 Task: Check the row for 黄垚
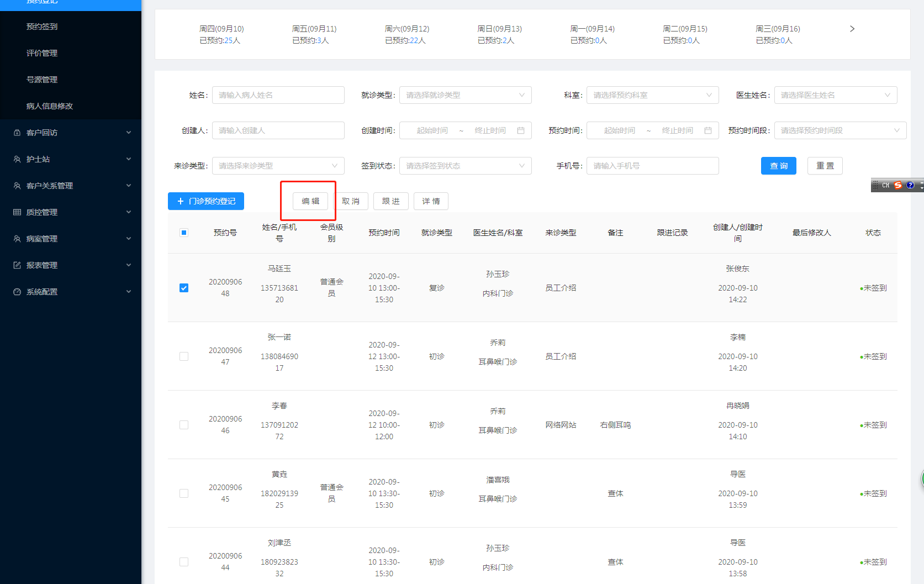point(184,493)
